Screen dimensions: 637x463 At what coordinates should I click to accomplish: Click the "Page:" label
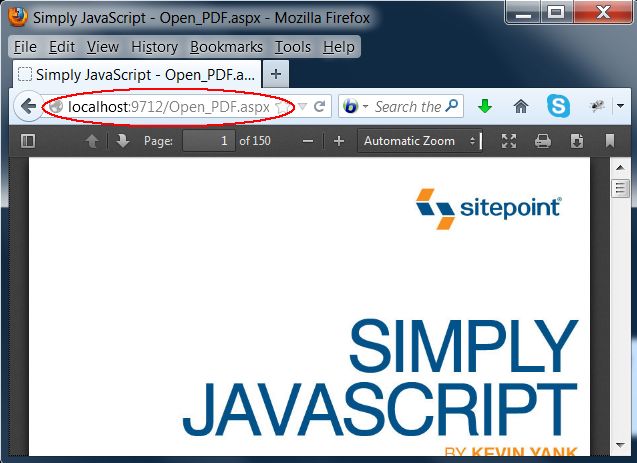(x=158, y=141)
